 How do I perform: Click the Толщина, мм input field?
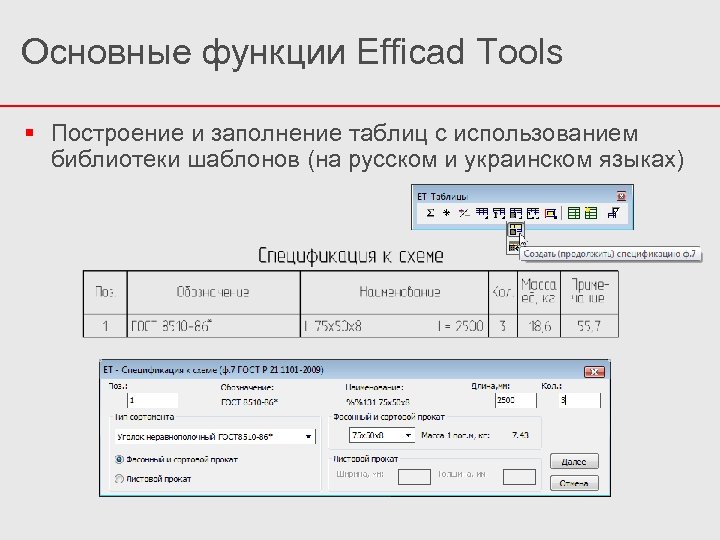coord(519,477)
